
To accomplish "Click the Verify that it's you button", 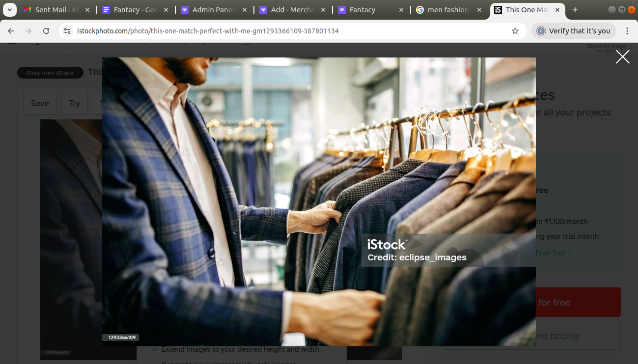I will point(574,31).
